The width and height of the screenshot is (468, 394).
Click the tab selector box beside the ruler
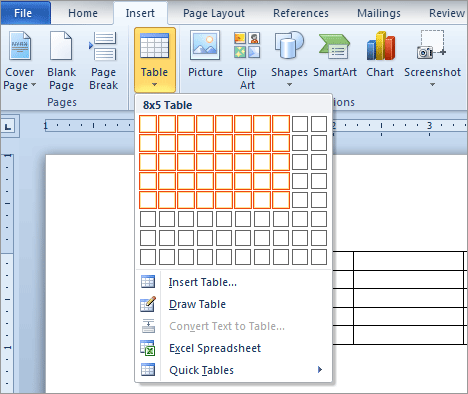point(8,126)
